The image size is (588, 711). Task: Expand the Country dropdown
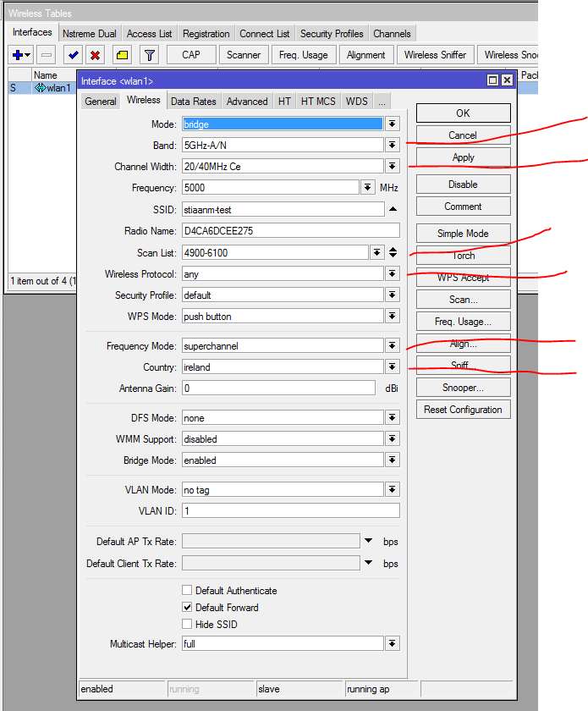pos(393,367)
